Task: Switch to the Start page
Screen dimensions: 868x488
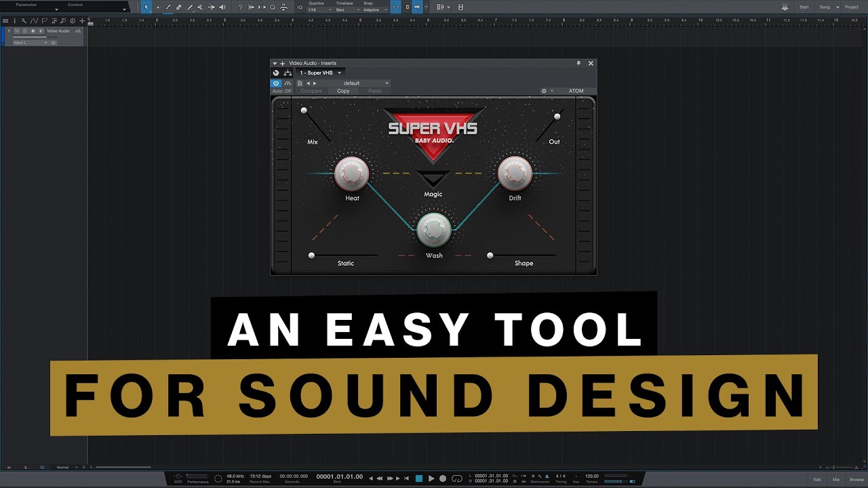Action: [x=804, y=7]
